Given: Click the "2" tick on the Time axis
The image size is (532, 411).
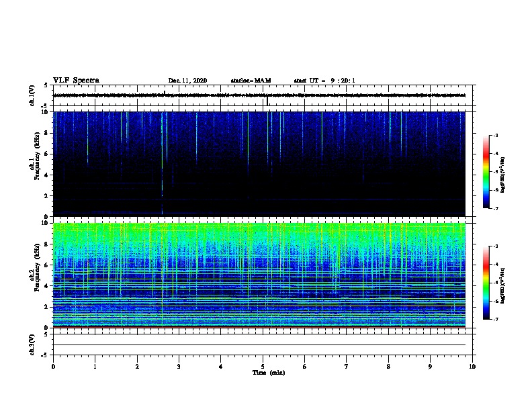Looking at the screenshot, I should click(137, 367).
